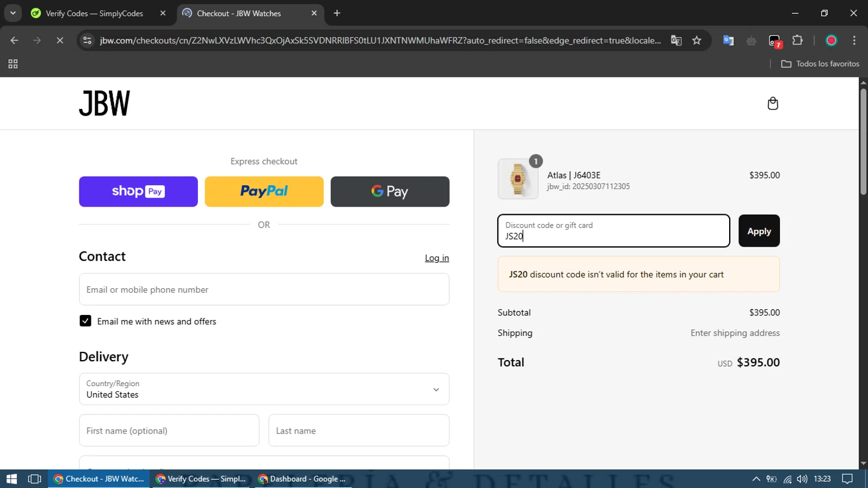
Task: Click the JBW logo
Action: point(105,104)
